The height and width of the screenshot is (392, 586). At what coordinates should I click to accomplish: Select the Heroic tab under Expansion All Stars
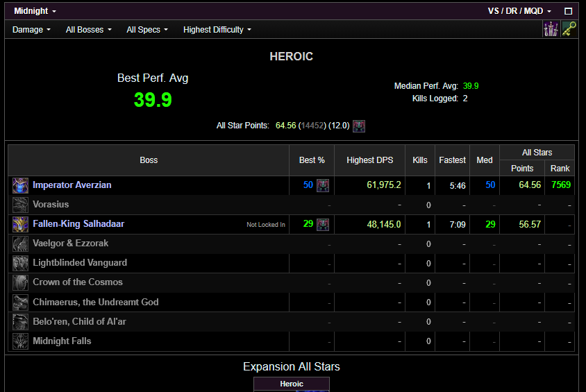coord(292,384)
